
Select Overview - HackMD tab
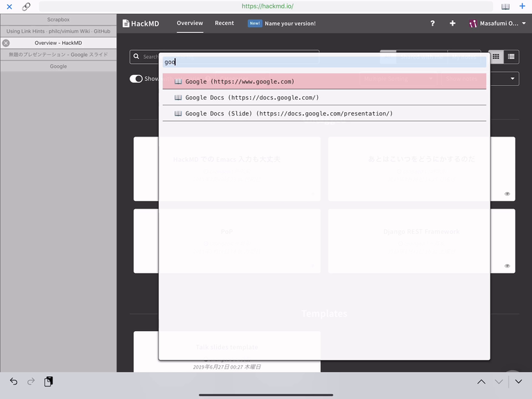click(58, 43)
